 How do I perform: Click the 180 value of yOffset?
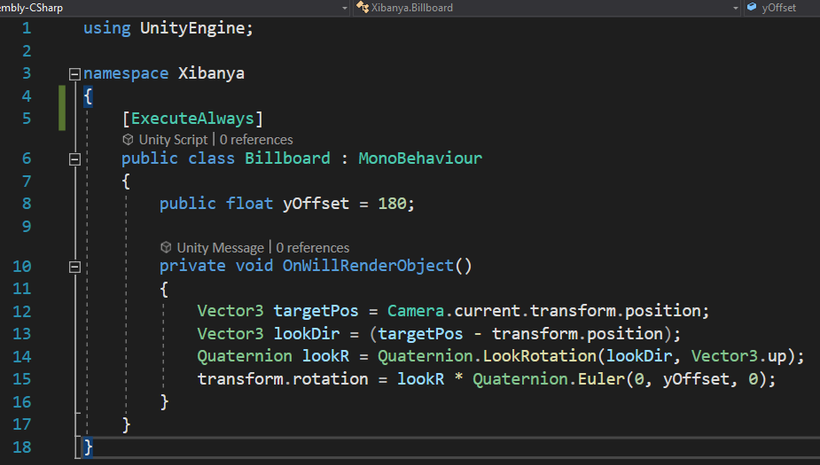tap(392, 203)
